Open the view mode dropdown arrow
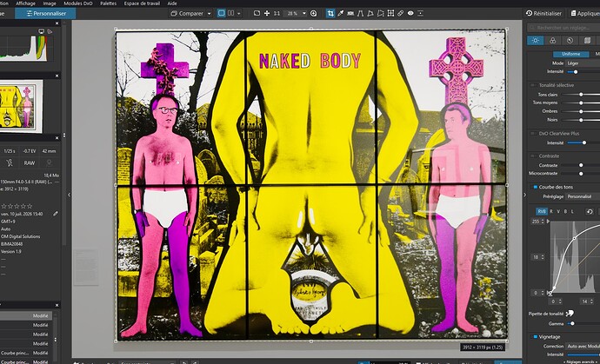The height and width of the screenshot is (364, 600). 239,13
